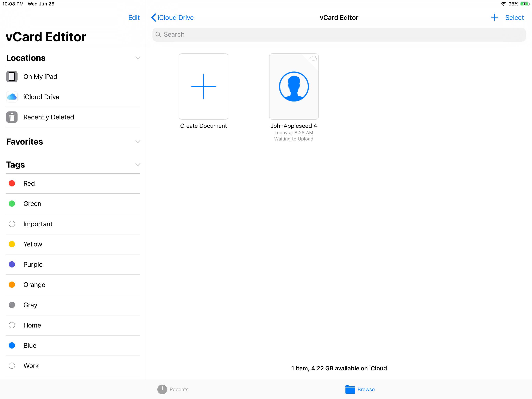The height and width of the screenshot is (399, 532).
Task: Click the JohnAppleseed 4 file name
Action: 294,126
